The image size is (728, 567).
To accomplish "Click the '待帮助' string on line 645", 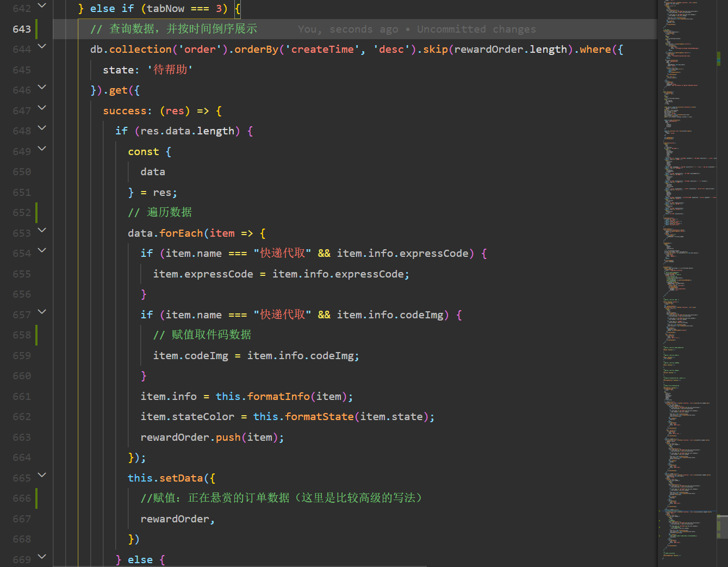I will (x=169, y=69).
